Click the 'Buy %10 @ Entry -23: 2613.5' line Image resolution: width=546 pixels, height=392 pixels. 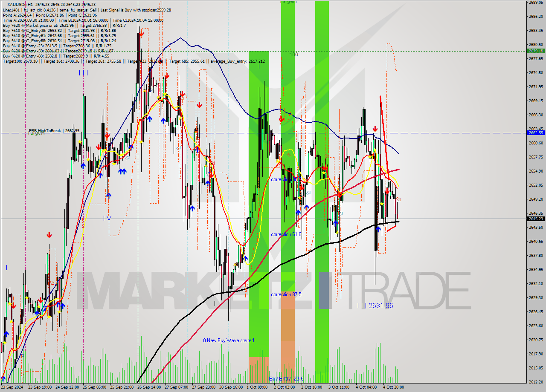(x=57, y=46)
